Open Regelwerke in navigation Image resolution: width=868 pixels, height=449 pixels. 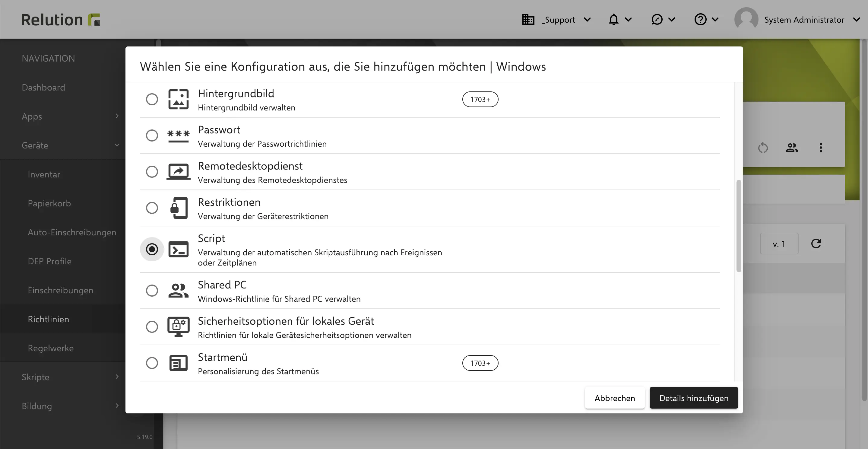coord(51,349)
